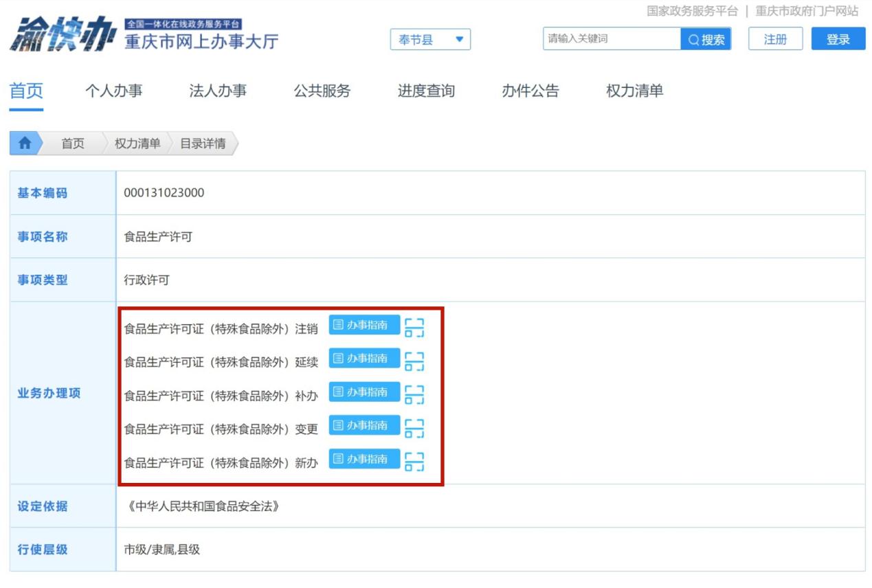Switch to 法人办事 tab
872x588 pixels.
point(218,91)
